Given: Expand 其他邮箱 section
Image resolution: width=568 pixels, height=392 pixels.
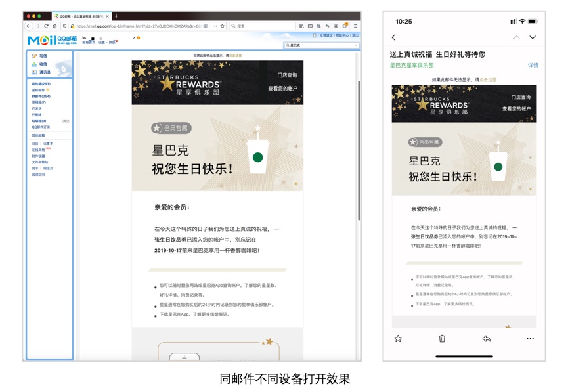Looking at the screenshot, I should pyautogui.click(x=38, y=135).
